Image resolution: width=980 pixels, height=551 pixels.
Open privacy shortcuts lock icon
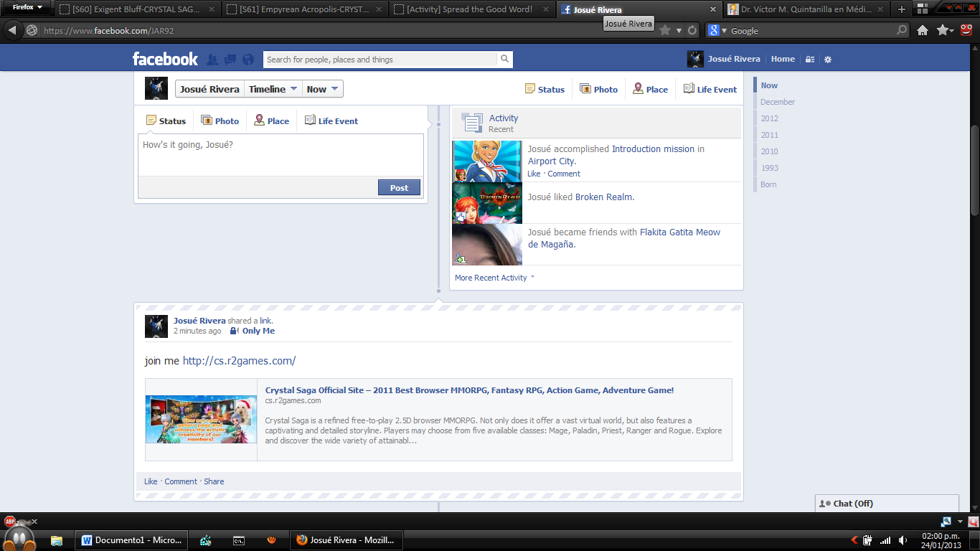[x=810, y=60]
